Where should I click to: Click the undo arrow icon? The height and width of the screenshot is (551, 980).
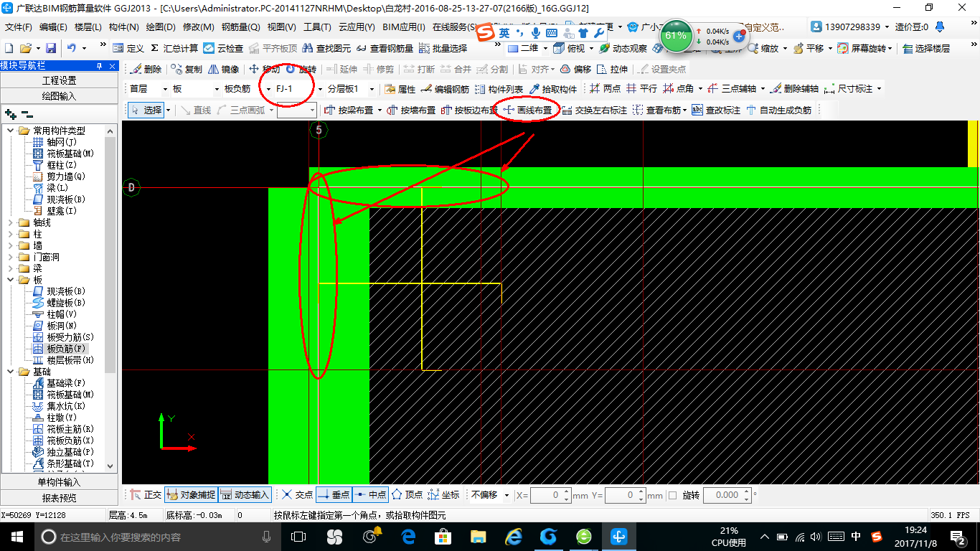(72, 48)
